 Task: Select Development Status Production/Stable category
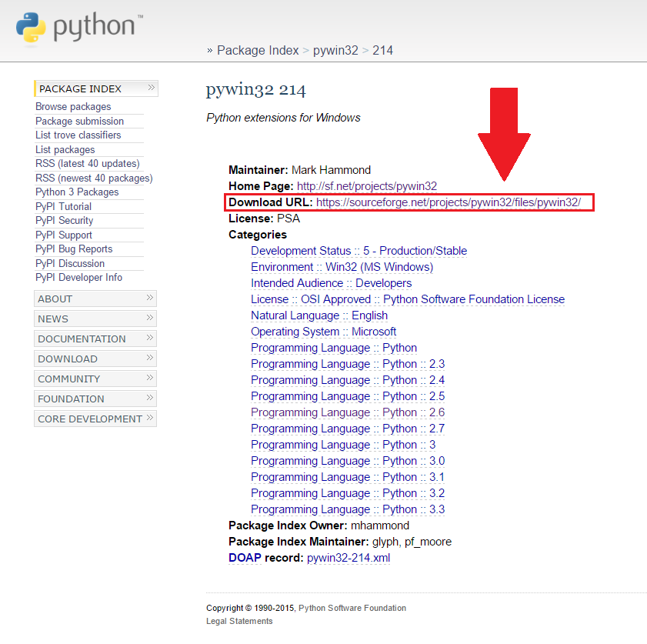point(359,251)
